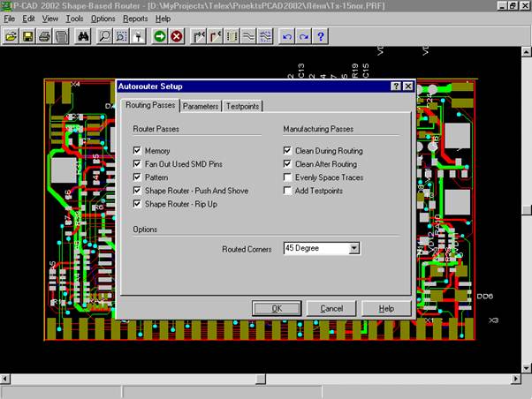Click the binoculars Find icon
Viewport: 532px width, 399px height.
coord(84,36)
